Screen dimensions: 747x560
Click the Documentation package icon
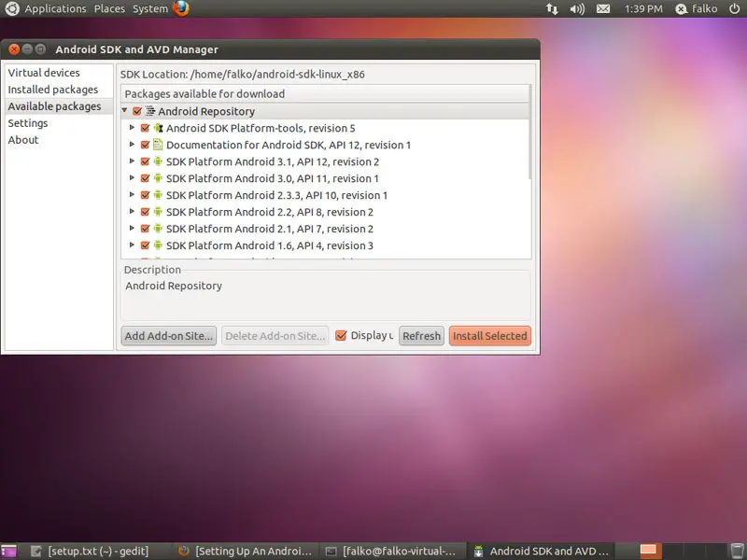[x=158, y=145]
